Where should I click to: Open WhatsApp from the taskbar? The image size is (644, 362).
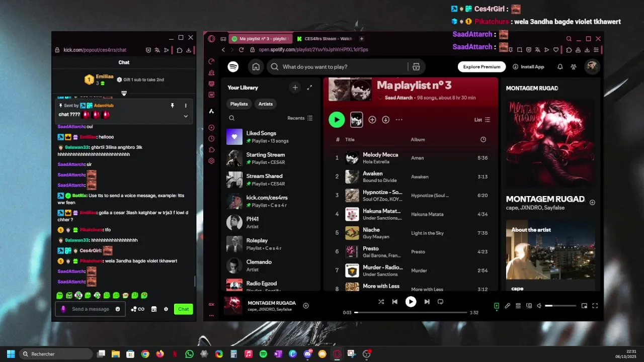pos(189,354)
